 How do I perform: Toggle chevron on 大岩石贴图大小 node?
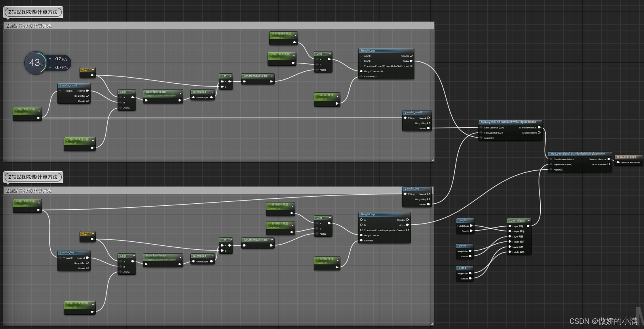tap(39, 203)
